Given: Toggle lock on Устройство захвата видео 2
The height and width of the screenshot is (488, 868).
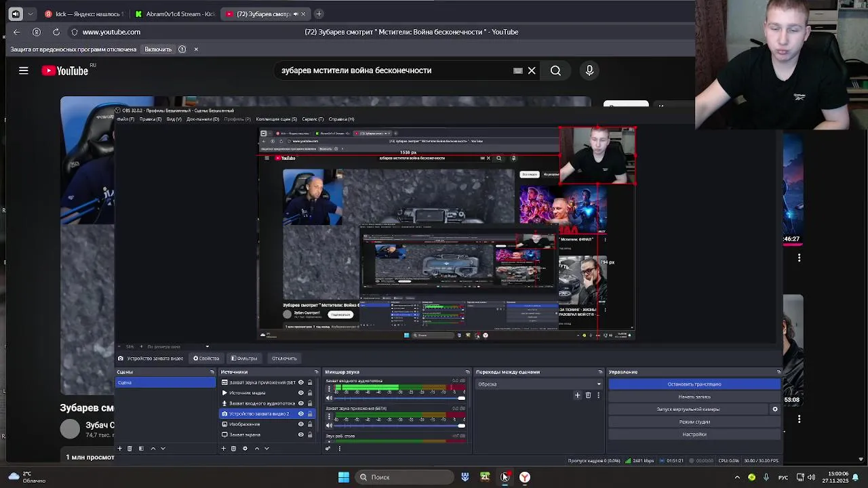Looking at the screenshot, I should coord(310,413).
